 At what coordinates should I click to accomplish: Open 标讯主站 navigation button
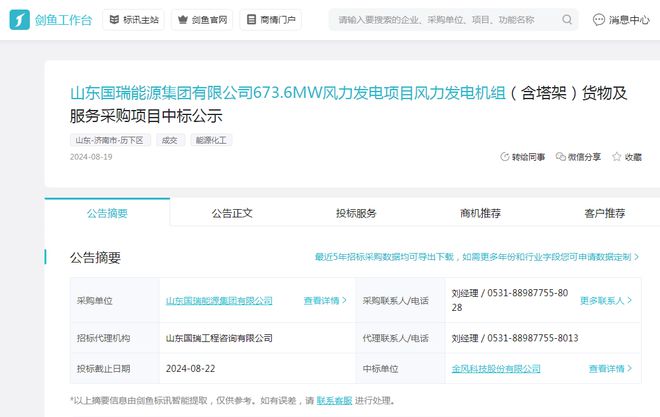point(133,20)
